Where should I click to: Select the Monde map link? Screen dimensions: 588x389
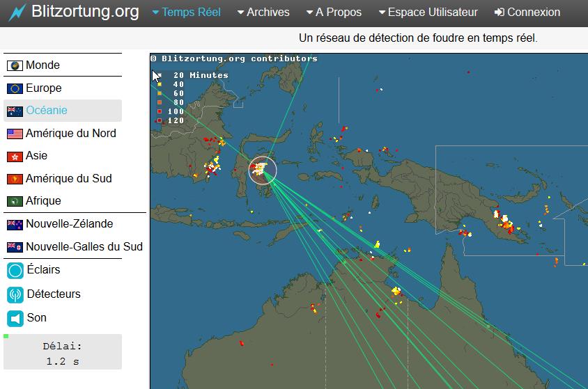(42, 65)
